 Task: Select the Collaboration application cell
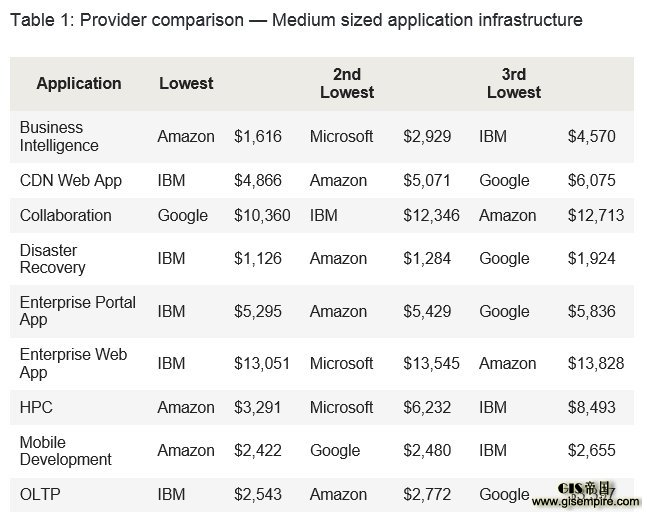[x=66, y=215]
